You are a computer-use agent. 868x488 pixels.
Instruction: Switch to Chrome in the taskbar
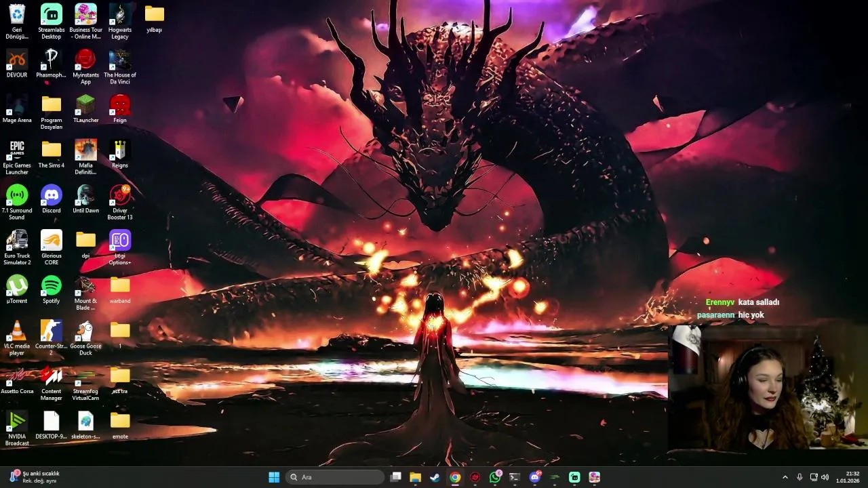click(455, 477)
